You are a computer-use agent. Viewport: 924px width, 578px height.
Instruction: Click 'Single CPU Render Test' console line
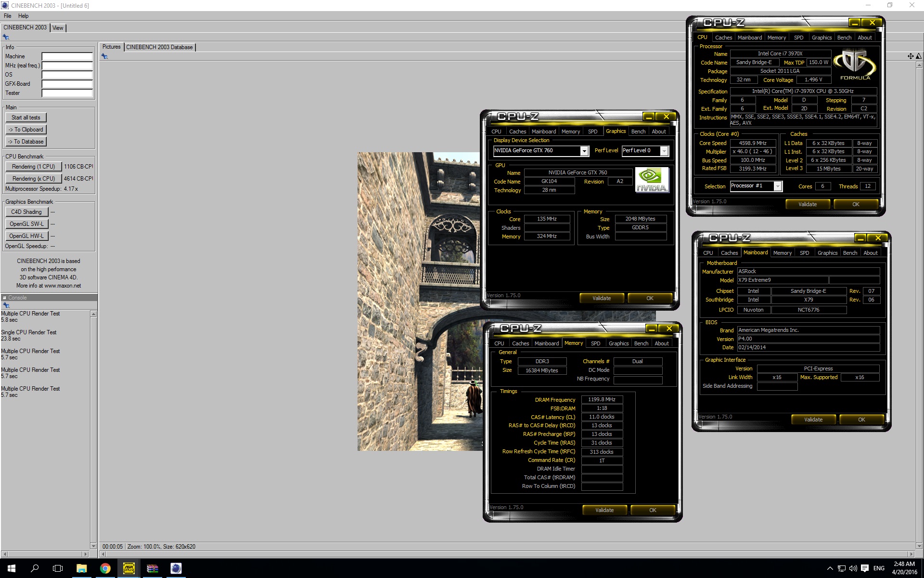29,332
